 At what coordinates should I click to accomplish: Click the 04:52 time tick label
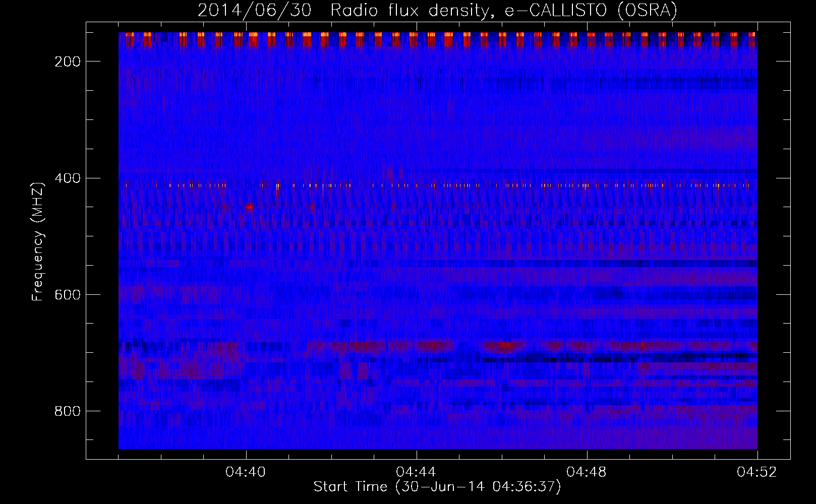(x=757, y=472)
